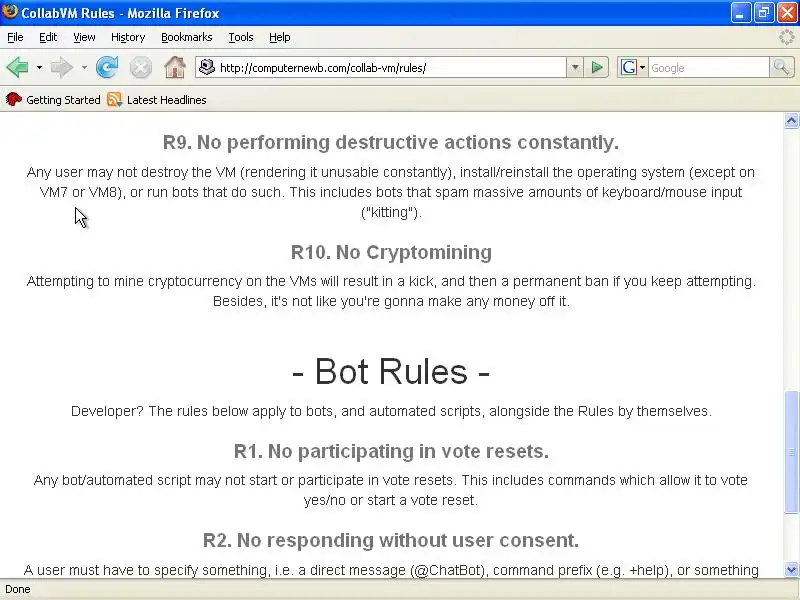Click the Google search engine icon
This screenshot has height=600, width=800.
[x=629, y=67]
